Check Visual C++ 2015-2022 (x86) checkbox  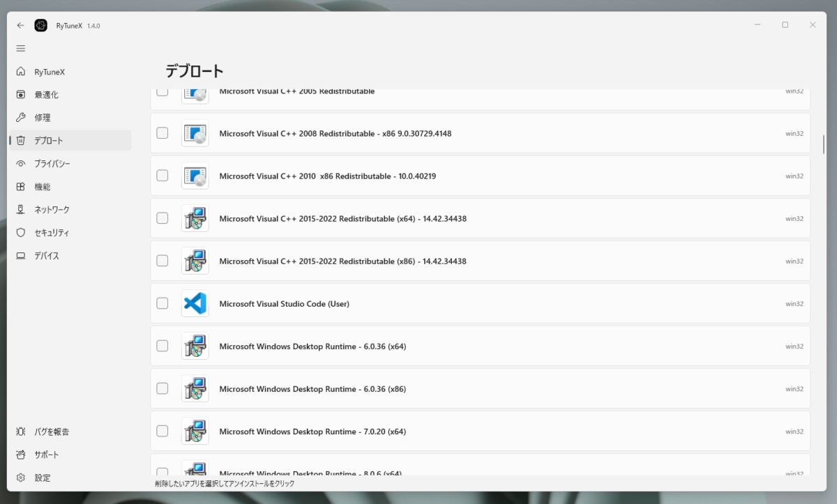(x=162, y=261)
